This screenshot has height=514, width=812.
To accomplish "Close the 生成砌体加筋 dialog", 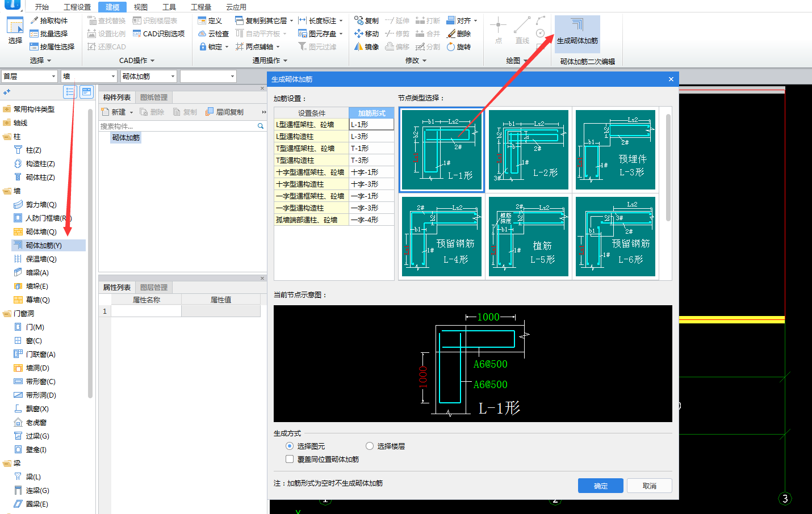I will tap(671, 79).
